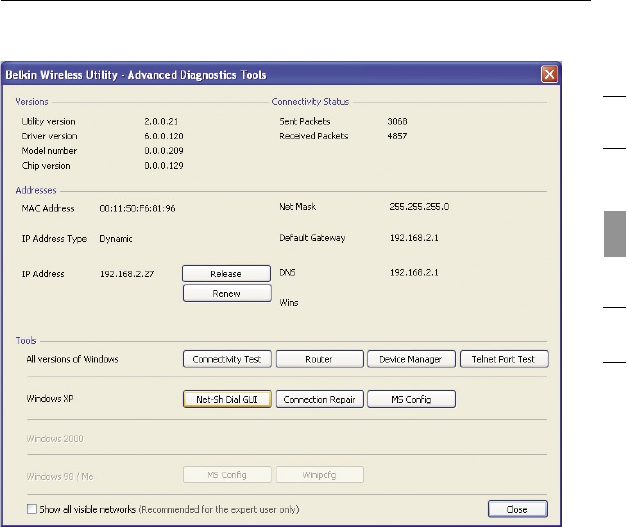
Task: Click the Release button for IP address
Action: (226, 272)
